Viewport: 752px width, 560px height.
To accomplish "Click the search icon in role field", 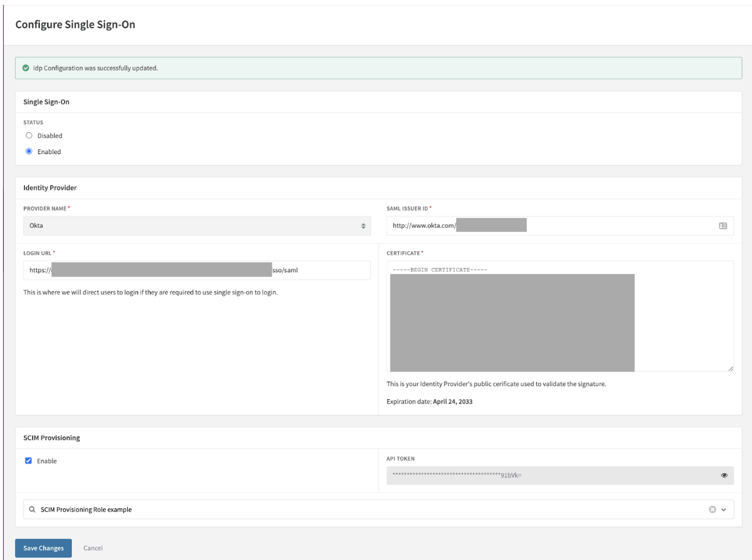I will 31,509.
